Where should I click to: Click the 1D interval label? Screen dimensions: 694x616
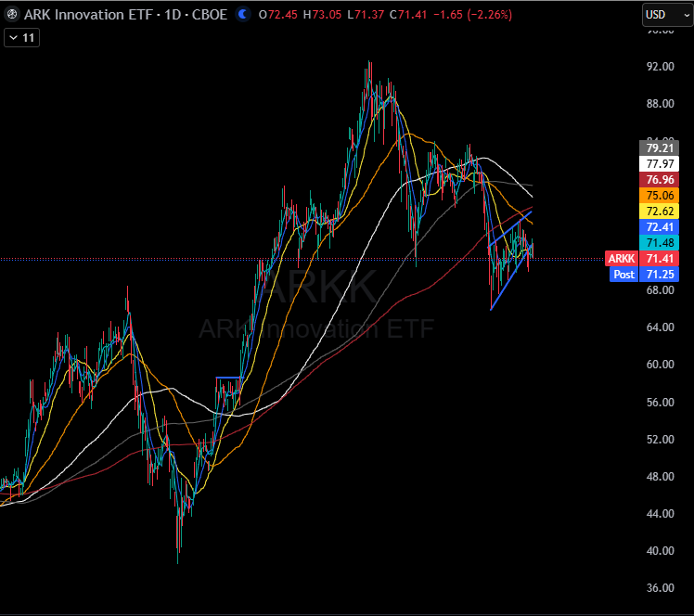[x=173, y=15]
